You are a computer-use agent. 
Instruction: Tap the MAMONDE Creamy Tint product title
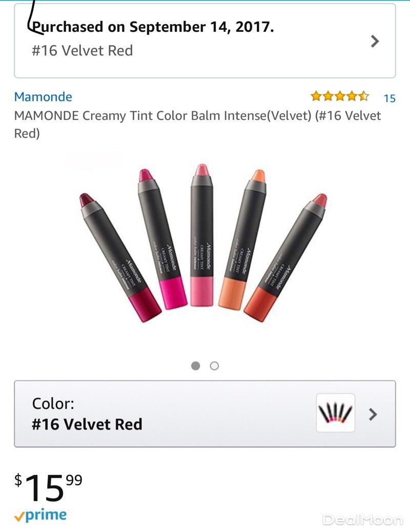point(197,124)
